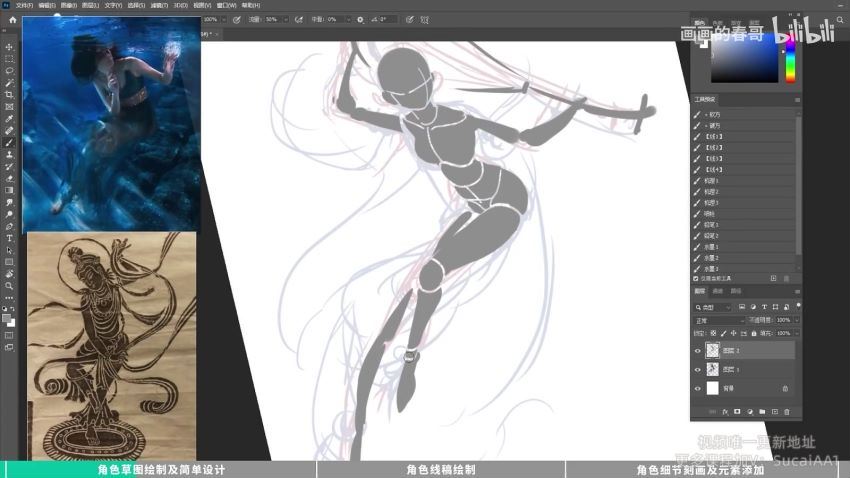Screen dimensions: 850x478
Task: Hide layer 图层 2 with eye icon
Action: pos(698,351)
